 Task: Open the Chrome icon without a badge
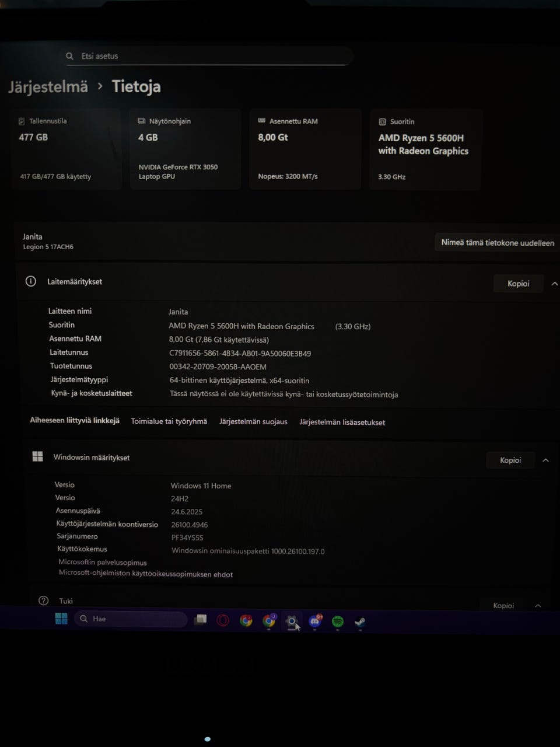tap(246, 620)
